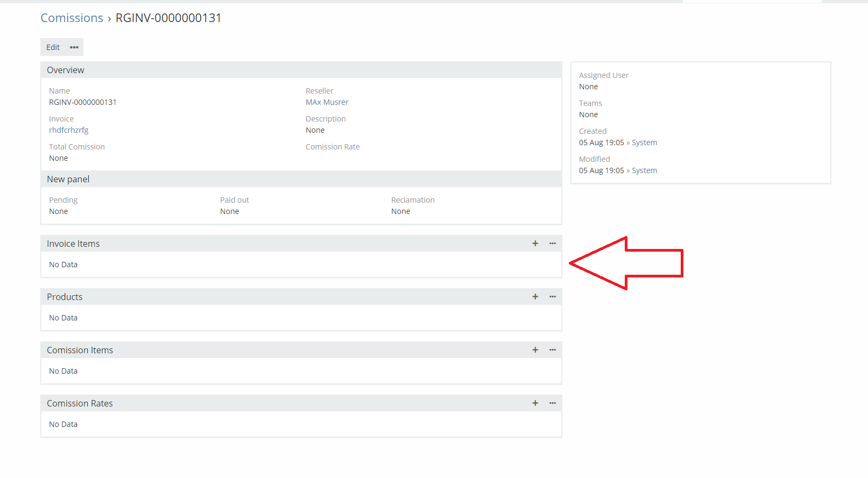Click the System link under Modified
The image size is (868, 478).
tap(644, 170)
